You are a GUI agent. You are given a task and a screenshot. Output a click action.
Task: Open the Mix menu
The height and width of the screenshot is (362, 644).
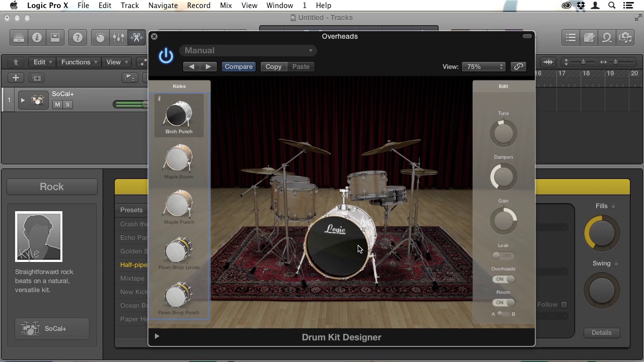[226, 6]
